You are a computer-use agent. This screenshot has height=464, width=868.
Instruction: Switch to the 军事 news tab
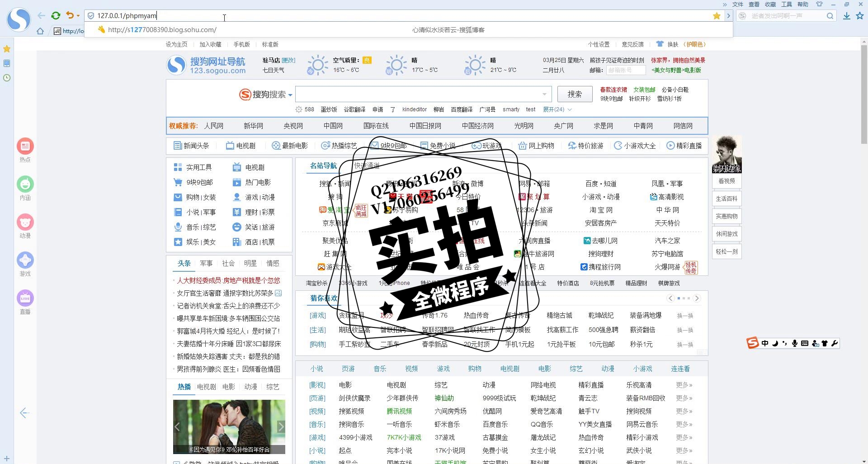[x=206, y=263]
